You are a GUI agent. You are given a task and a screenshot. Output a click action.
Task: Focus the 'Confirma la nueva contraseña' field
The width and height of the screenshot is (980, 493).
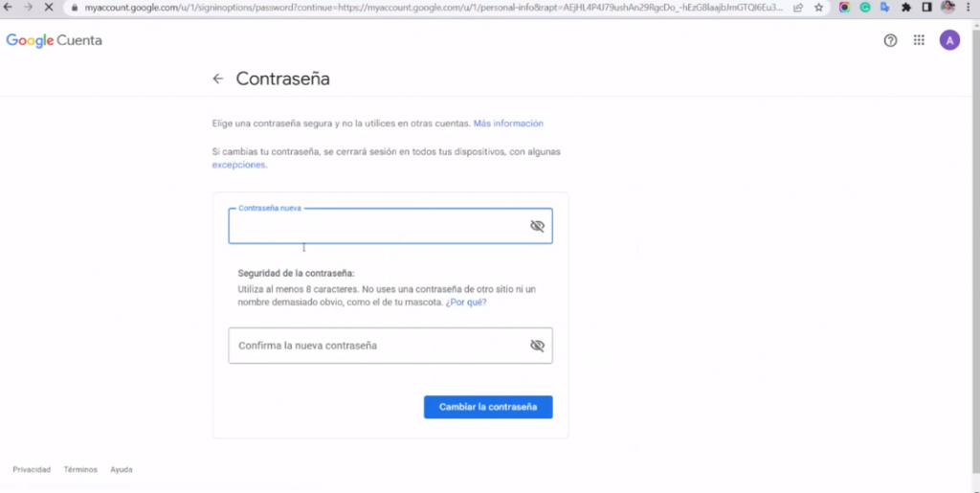373,346
